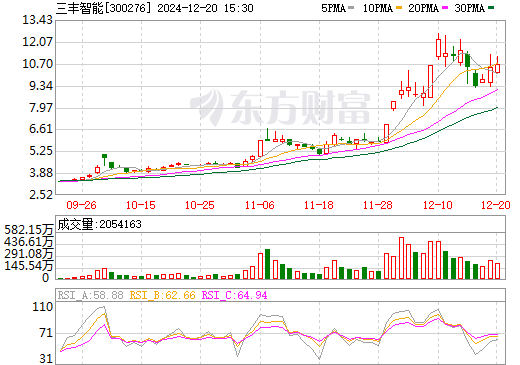Click the 31 RSI axis label
520x365 pixels.
tap(46, 359)
